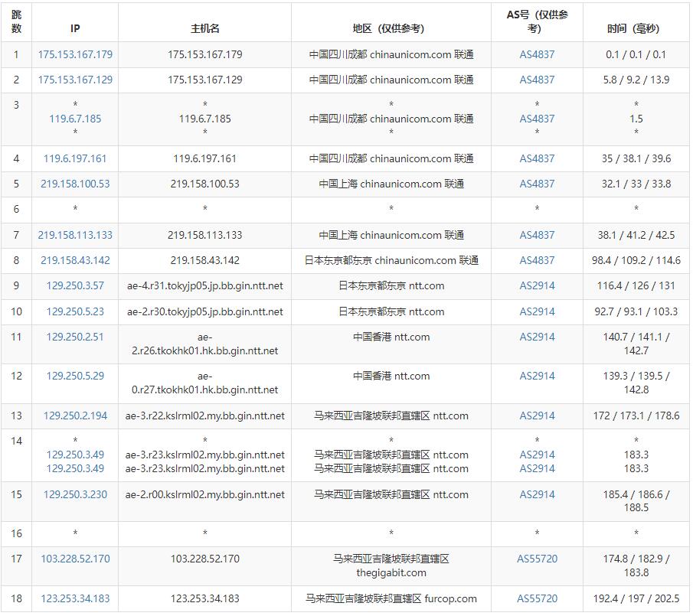Select time value 116.4 / 126 / 131
693x616 pixels.
coord(636,285)
